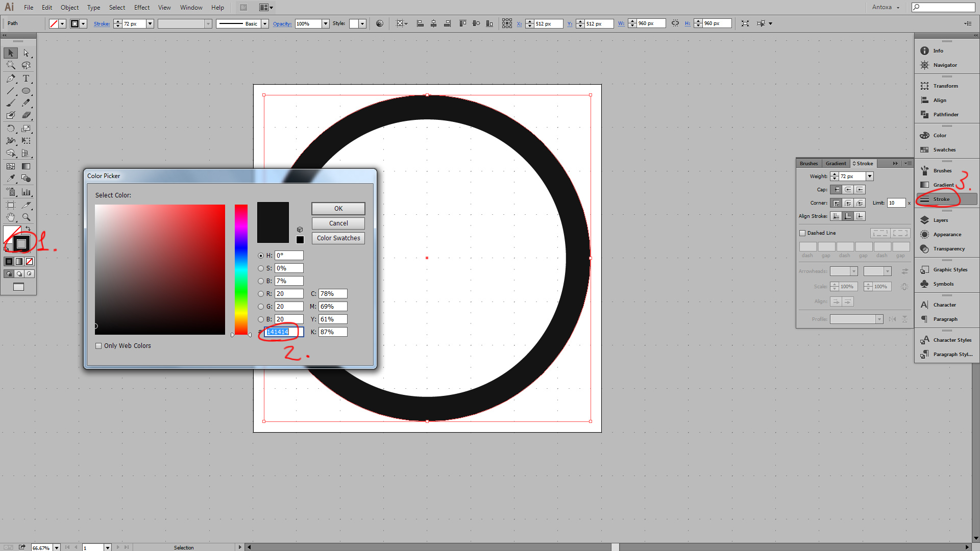Open the stroke weight dropdown in Stroke panel

click(870, 177)
